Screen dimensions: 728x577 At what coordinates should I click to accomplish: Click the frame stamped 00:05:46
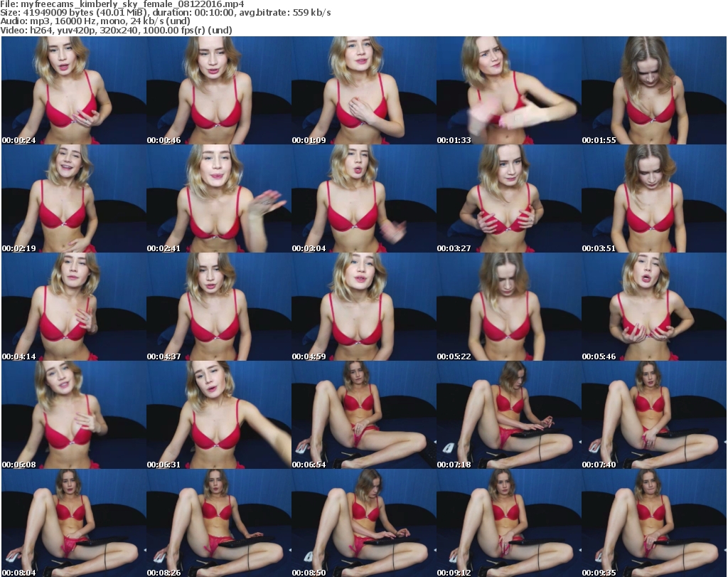tap(654, 307)
